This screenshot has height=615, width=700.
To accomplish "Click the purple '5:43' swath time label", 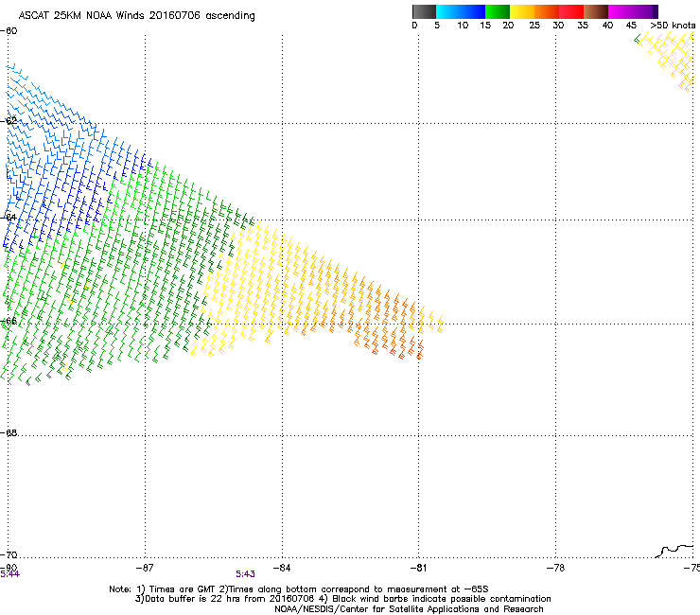I will tap(246, 574).
